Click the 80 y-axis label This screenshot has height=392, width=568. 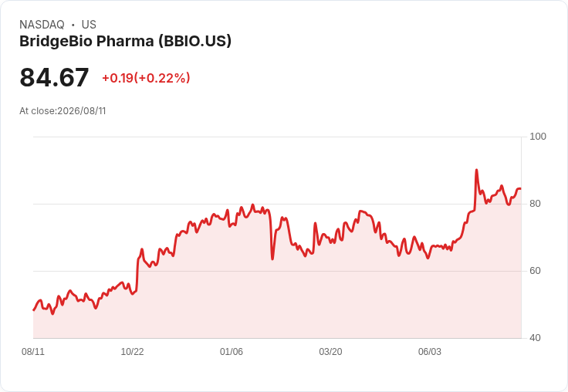pyautogui.click(x=535, y=204)
